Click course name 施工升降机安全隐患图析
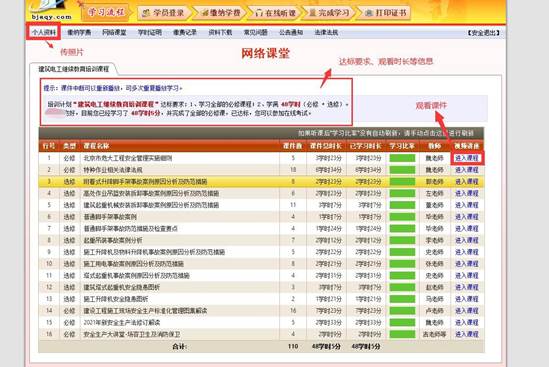This screenshot has height=367, width=549. tap(116, 299)
